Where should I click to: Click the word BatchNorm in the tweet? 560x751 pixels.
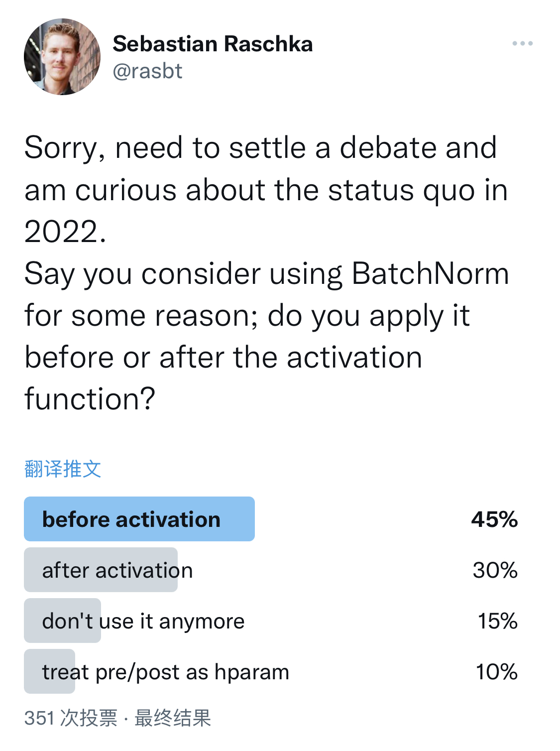click(x=431, y=273)
